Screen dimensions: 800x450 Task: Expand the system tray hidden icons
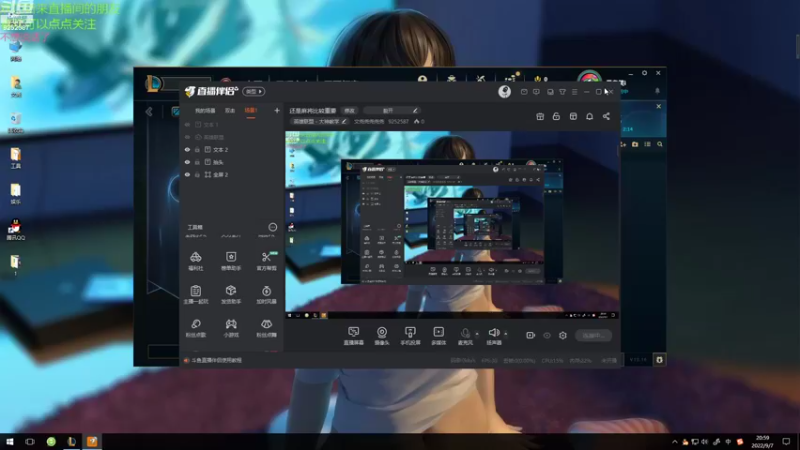click(674, 442)
